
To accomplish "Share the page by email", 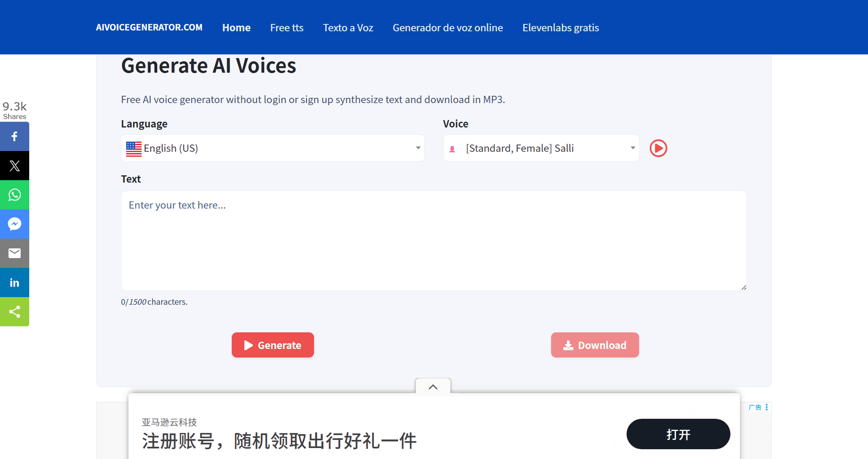I will click(14, 253).
